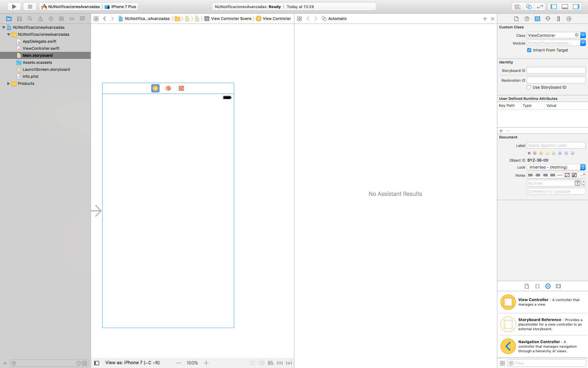Collapse the NUNotificacionesAvanzadas project root
The width and height of the screenshot is (588, 368).
[x=3, y=27]
